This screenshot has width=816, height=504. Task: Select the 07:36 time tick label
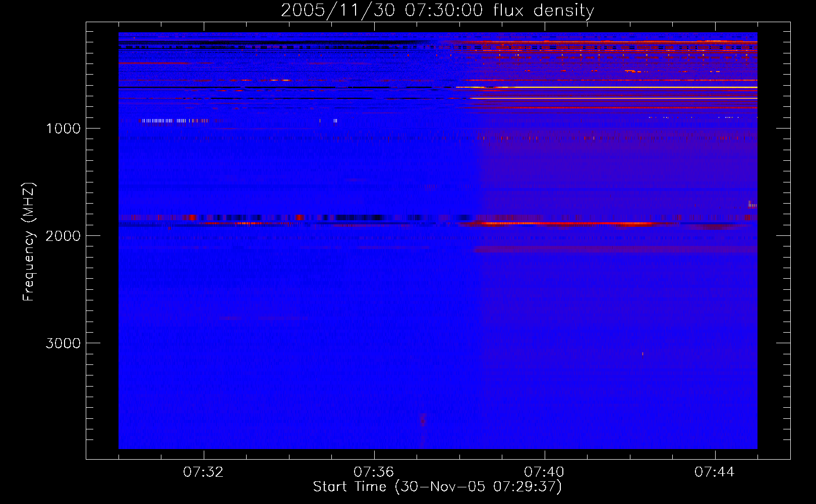coord(374,472)
